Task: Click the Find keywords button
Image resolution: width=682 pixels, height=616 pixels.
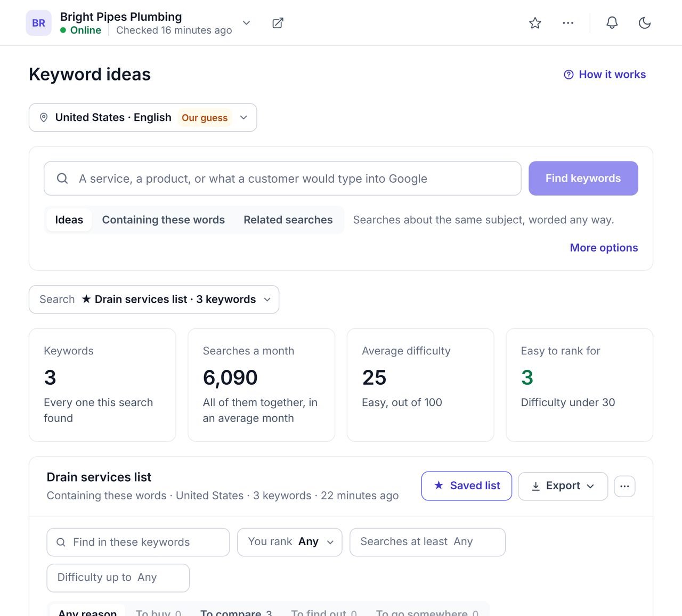Action: tap(583, 179)
